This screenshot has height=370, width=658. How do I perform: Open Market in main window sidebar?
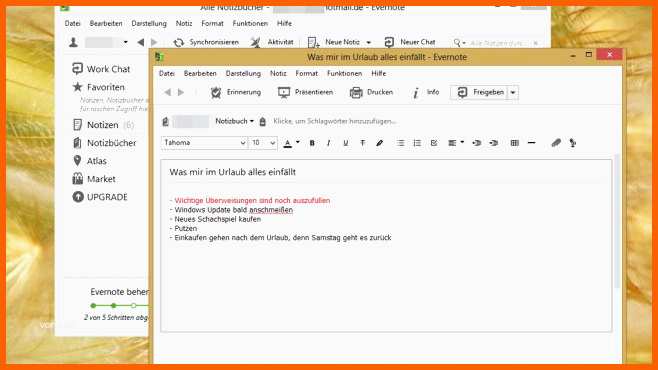tap(94, 179)
